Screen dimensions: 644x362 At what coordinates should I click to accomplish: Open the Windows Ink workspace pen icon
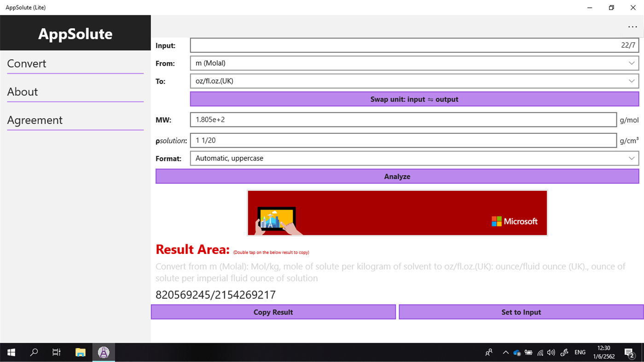pos(564,352)
